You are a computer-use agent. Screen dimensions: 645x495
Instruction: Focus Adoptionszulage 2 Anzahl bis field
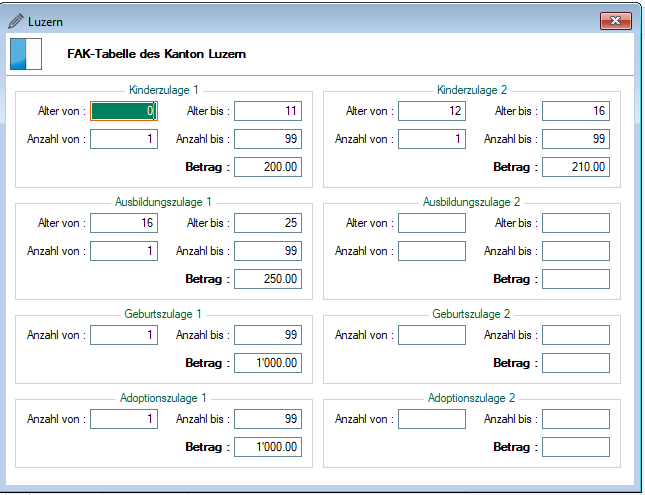(x=576, y=419)
